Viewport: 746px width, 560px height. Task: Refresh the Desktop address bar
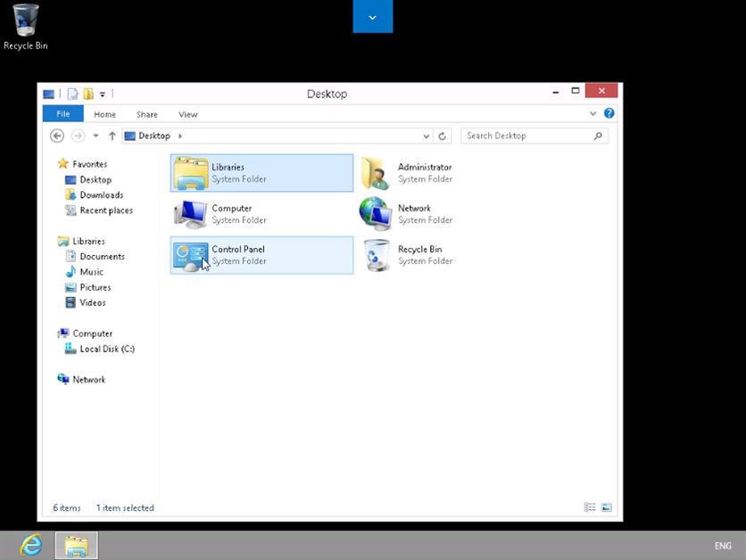(x=442, y=136)
